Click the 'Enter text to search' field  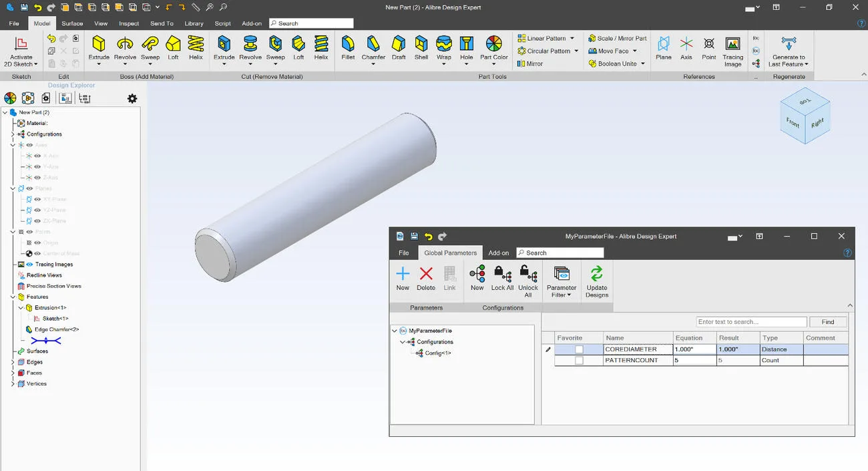[x=751, y=322]
